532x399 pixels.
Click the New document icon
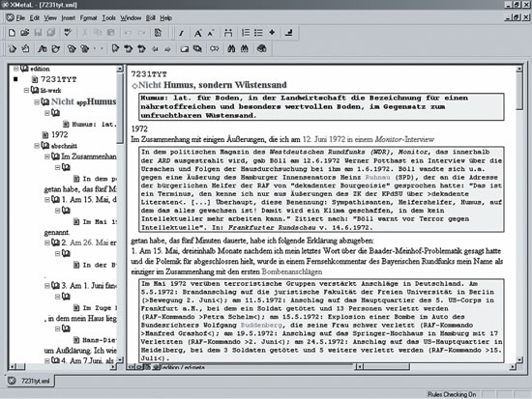point(12,33)
